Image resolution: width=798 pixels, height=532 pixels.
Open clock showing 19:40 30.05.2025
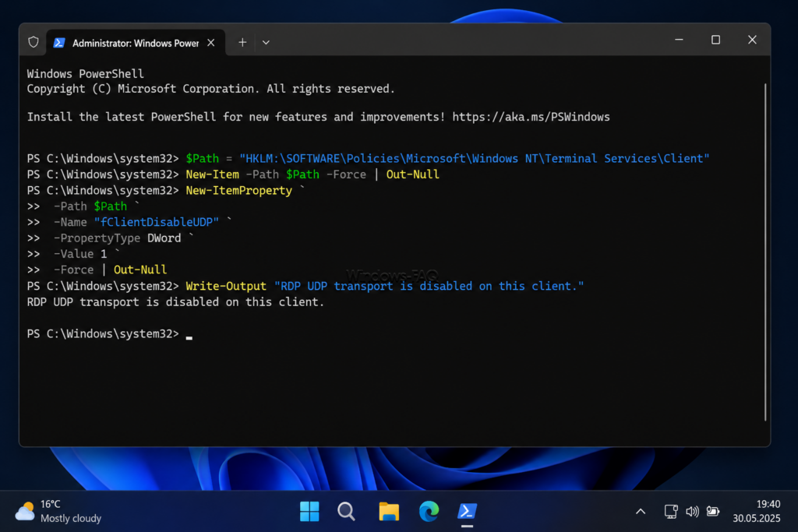(x=756, y=511)
